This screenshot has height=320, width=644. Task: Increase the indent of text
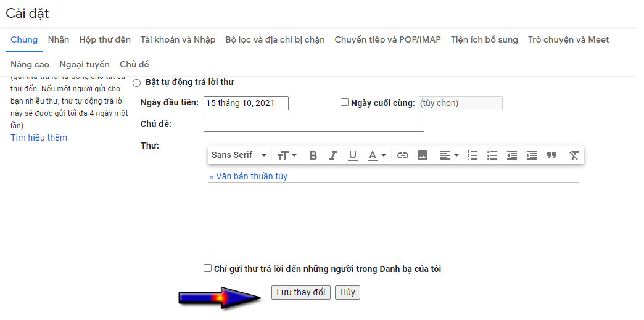(532, 155)
